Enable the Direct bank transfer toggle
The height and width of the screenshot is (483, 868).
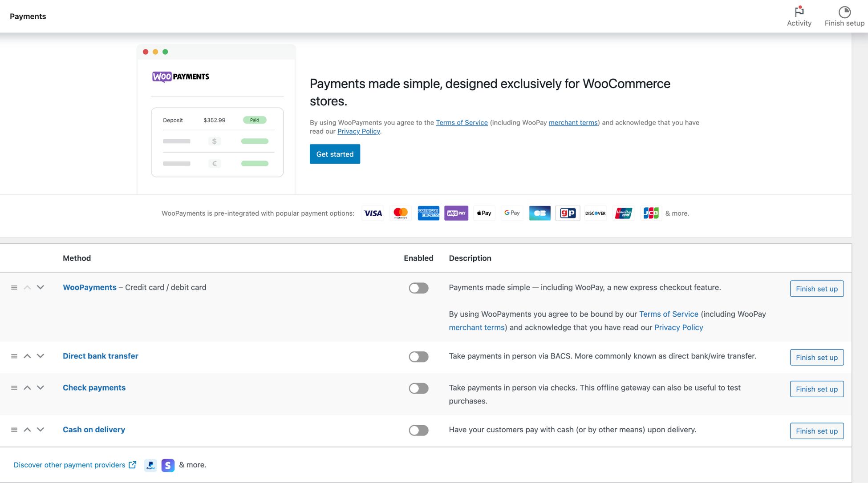point(418,357)
